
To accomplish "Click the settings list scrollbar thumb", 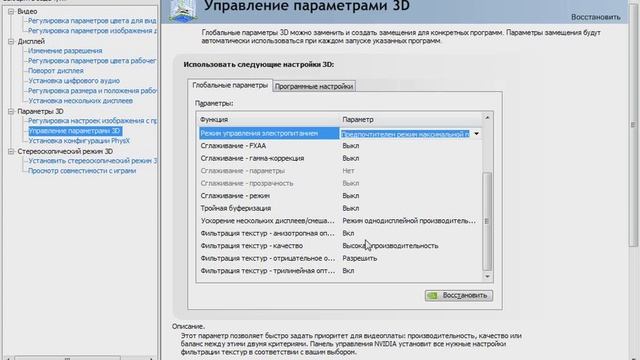I will (x=487, y=221).
